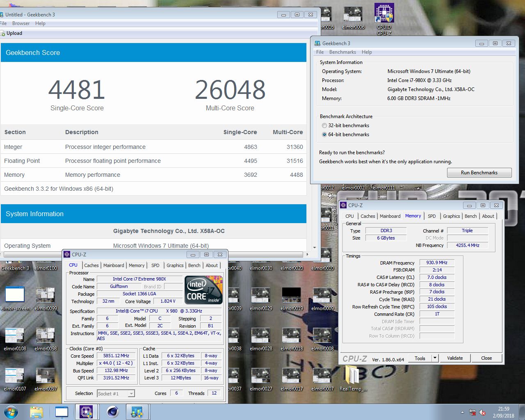Open the Benchmarks menu in Geekbench 3
This screenshot has height=420, width=525.
tap(342, 52)
